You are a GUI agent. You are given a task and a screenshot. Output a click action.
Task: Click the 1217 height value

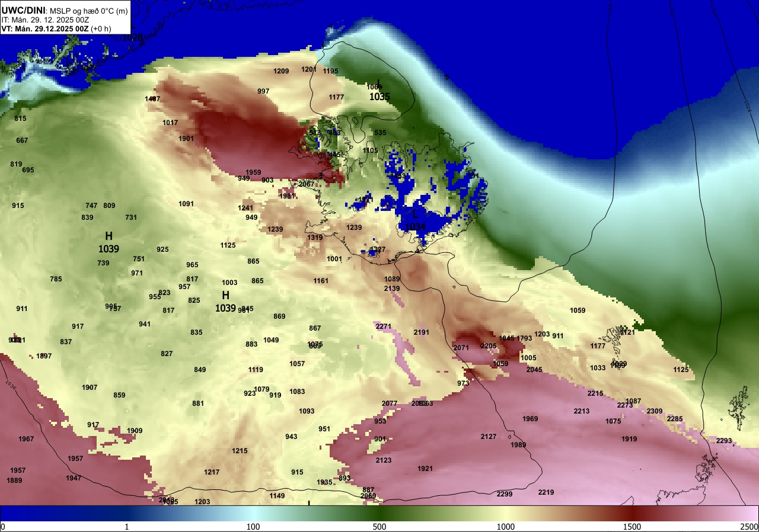tap(212, 472)
